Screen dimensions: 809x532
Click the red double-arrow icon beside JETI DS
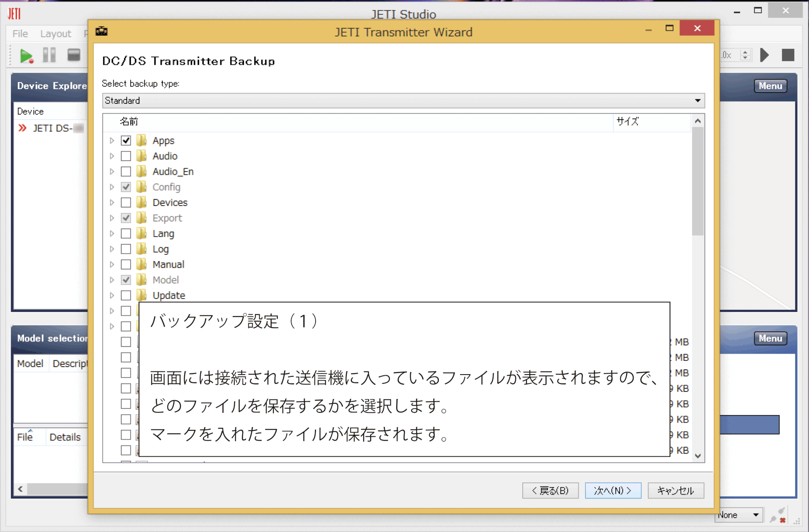(x=23, y=128)
